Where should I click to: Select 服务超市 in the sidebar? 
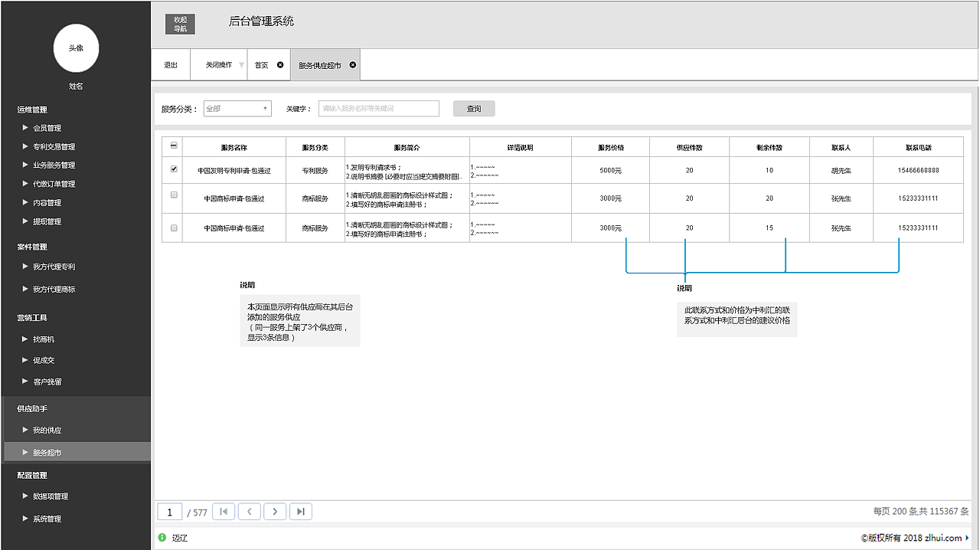[76, 452]
